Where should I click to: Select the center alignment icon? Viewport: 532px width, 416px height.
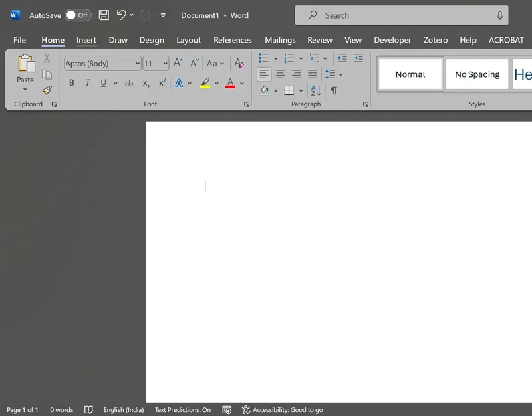coord(279,74)
